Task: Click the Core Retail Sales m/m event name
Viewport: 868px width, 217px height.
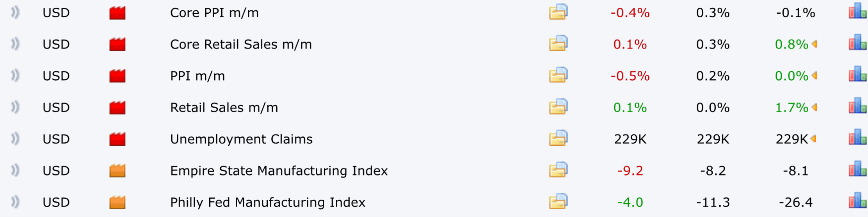Action: [x=241, y=44]
